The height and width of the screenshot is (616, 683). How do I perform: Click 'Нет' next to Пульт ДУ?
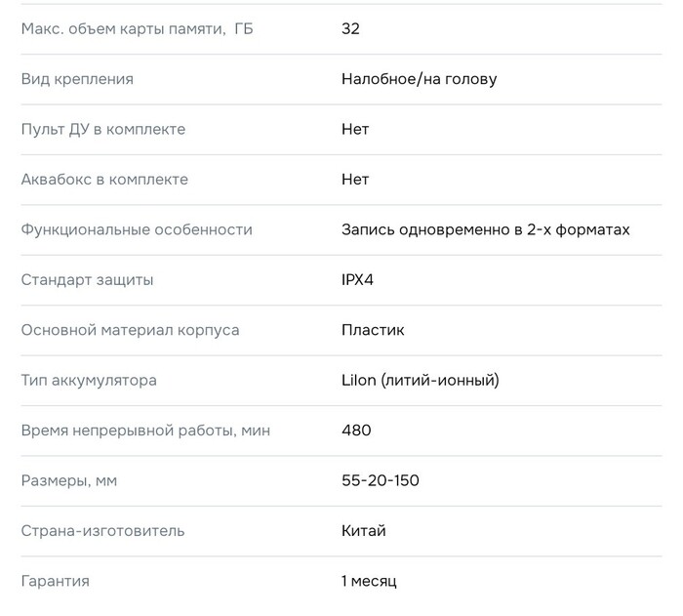point(355,129)
